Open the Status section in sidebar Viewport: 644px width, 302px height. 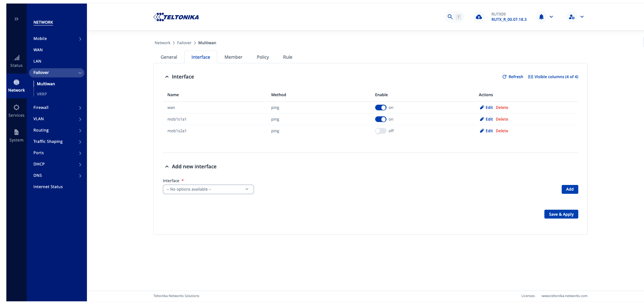pyautogui.click(x=16, y=61)
